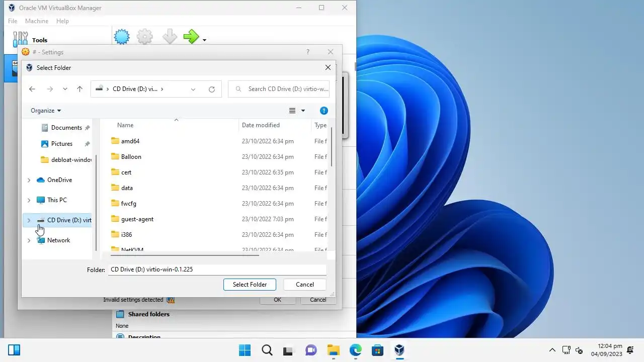Select the data folder

127,188
